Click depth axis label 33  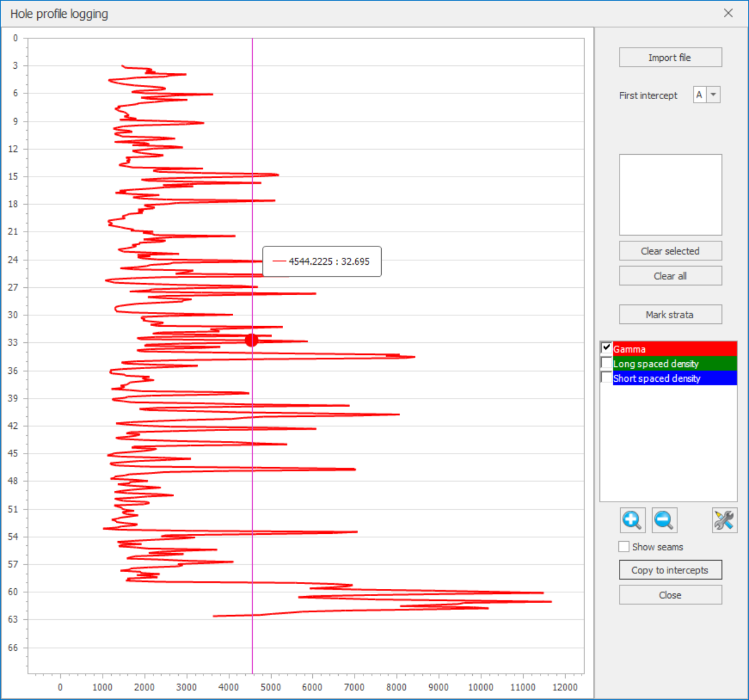(x=13, y=342)
